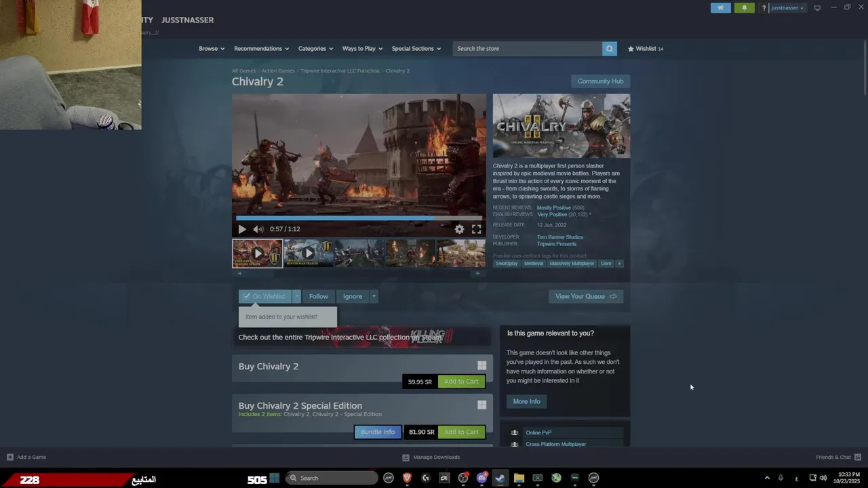Expand Ways to Play menu
868x488 pixels.
coord(362,49)
